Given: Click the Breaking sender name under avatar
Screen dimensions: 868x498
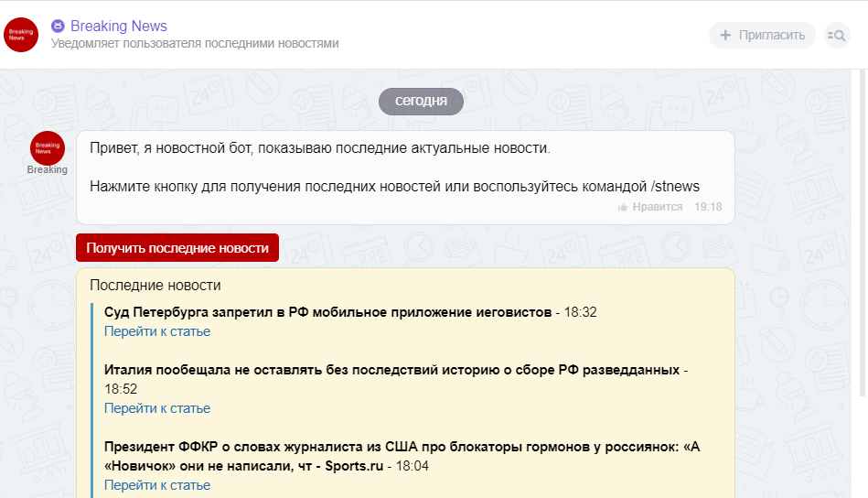Looking at the screenshot, I should tap(48, 169).
